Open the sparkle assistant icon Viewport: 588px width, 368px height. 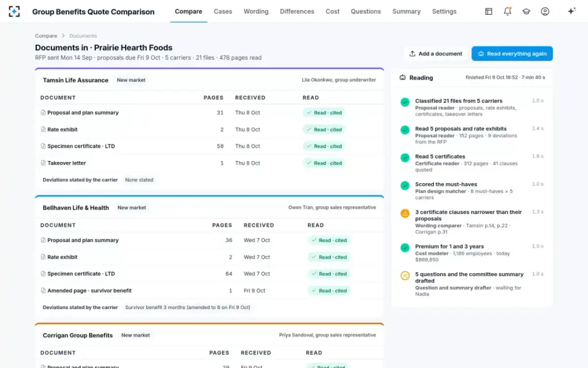571,11
